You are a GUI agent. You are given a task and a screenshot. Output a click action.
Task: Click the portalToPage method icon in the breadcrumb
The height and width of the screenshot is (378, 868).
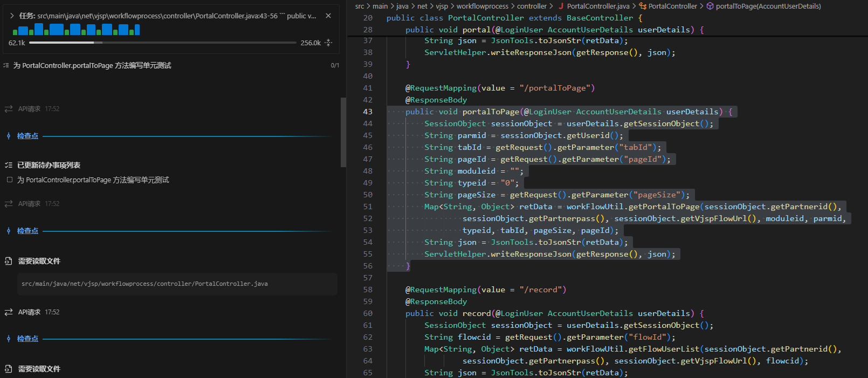(x=710, y=6)
